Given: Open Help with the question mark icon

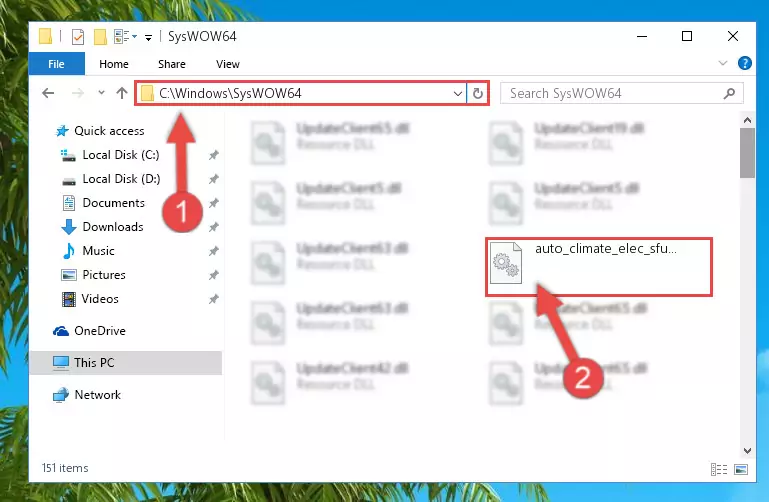Looking at the screenshot, I should [x=744, y=63].
